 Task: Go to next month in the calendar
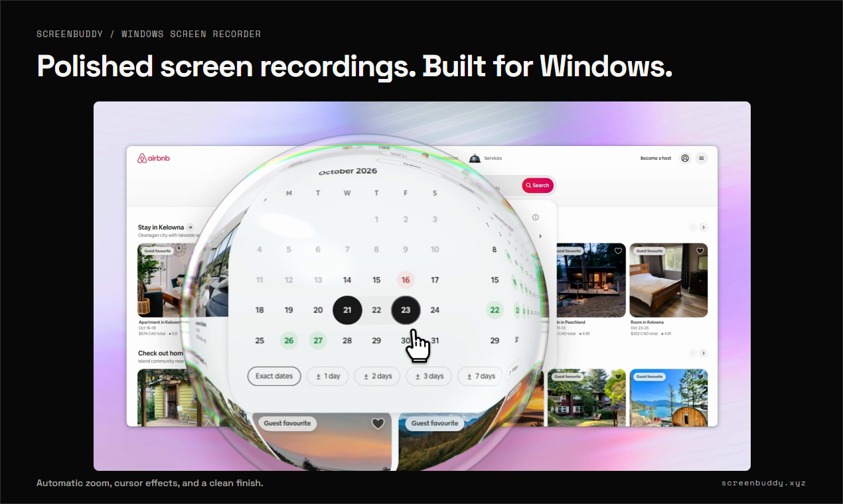coord(540,236)
